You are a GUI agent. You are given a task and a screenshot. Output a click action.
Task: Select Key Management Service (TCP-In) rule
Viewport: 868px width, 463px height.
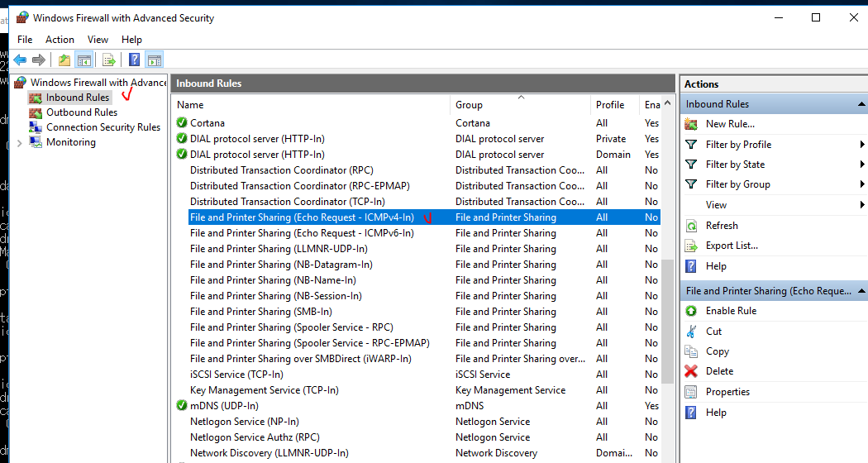(264, 390)
